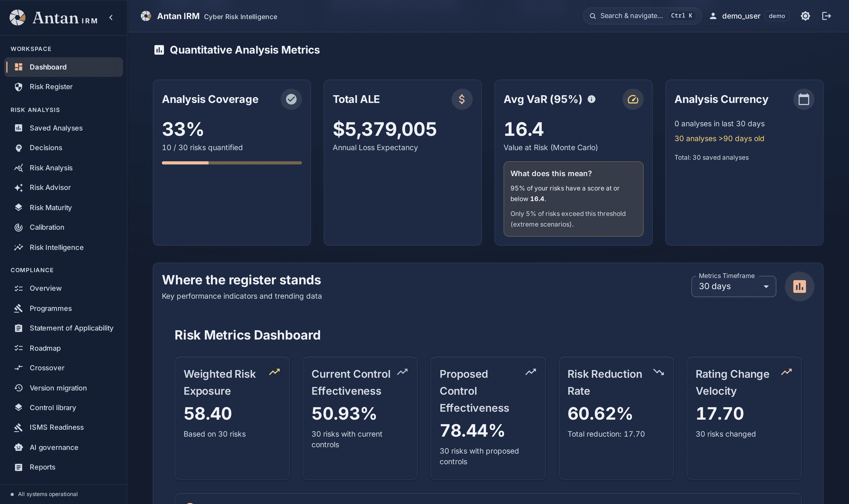
Task: Click the Reports document icon
Action: click(x=19, y=467)
